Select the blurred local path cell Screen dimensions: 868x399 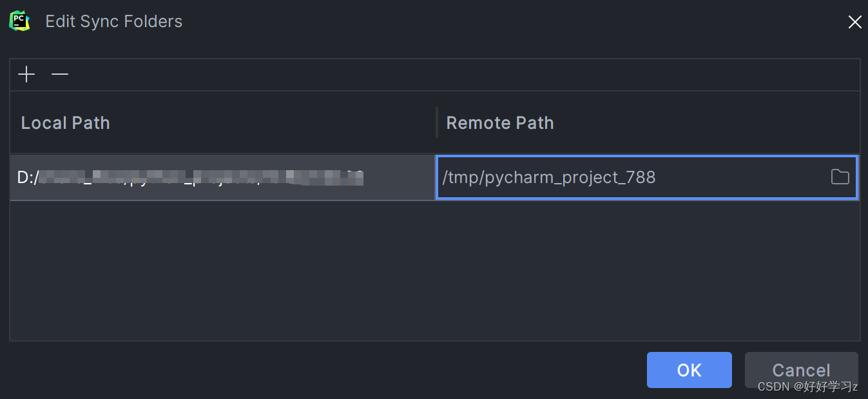pyautogui.click(x=219, y=177)
